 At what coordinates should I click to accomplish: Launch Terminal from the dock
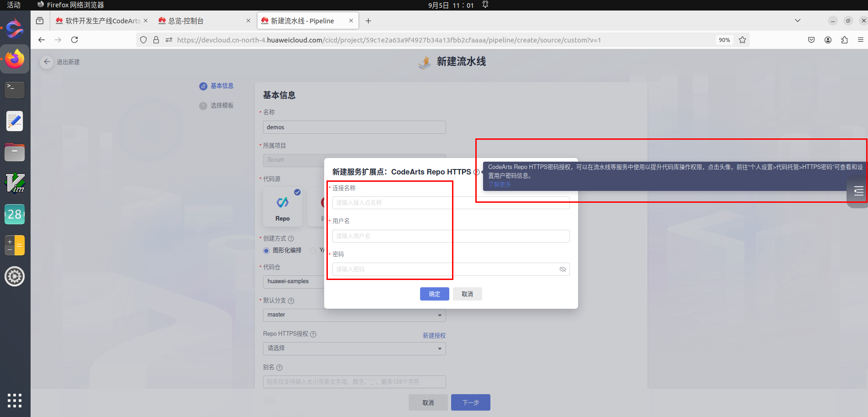tap(15, 90)
